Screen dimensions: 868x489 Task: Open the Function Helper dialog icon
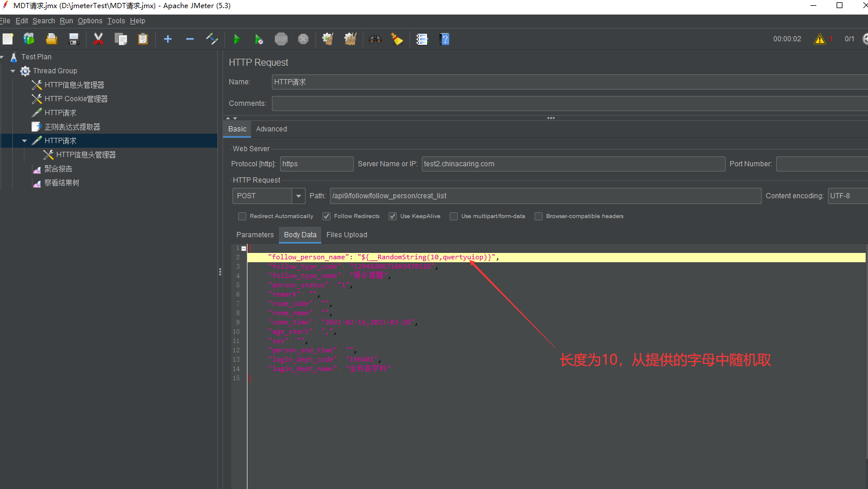pos(422,39)
